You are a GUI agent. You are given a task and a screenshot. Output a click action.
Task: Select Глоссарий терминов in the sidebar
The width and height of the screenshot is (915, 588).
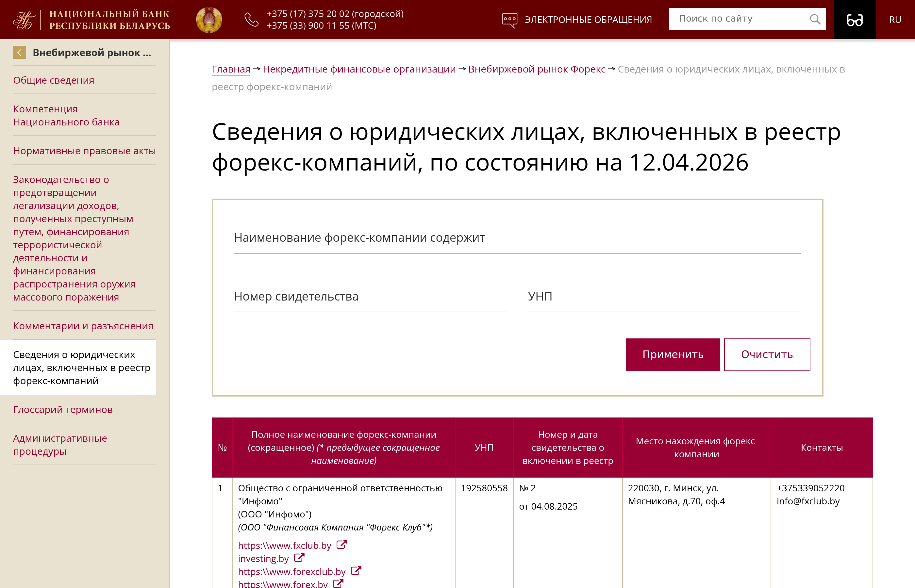[x=63, y=409]
